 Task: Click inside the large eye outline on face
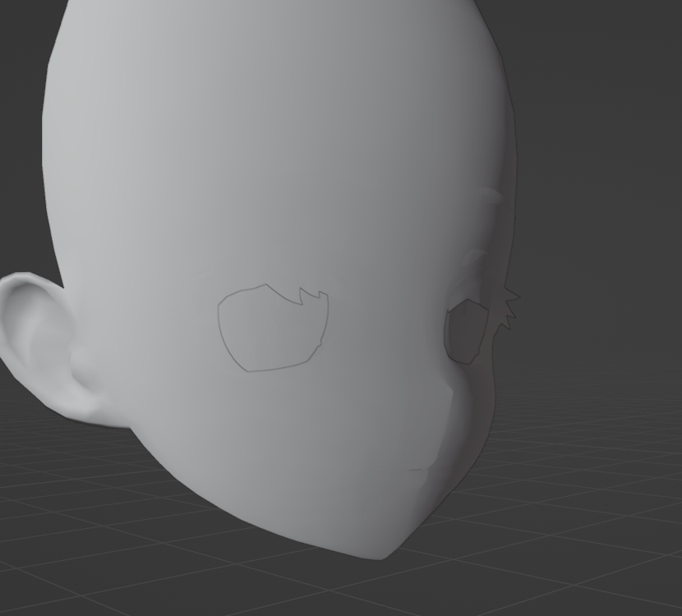273,330
